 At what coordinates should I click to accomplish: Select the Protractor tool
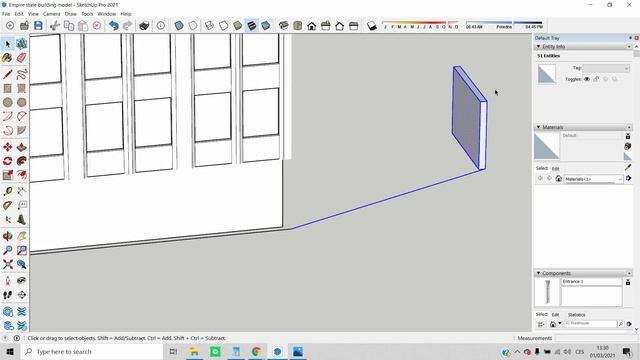(8, 205)
